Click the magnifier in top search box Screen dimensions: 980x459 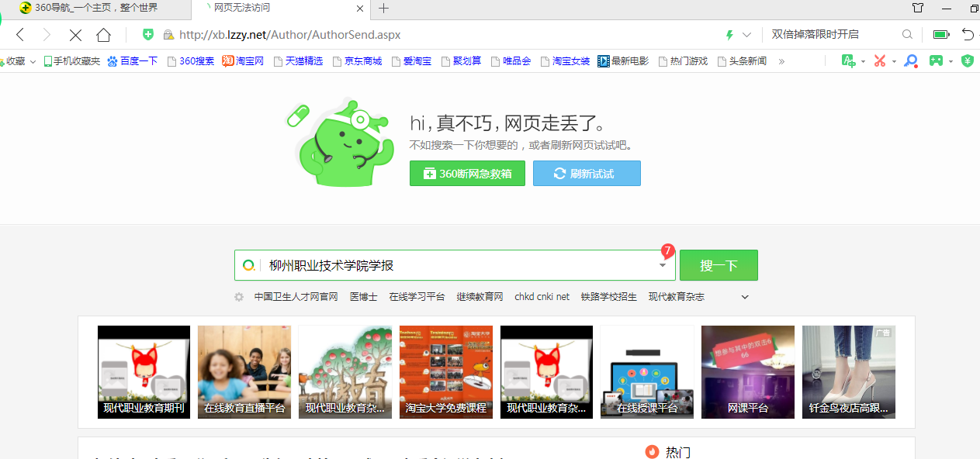click(x=907, y=35)
